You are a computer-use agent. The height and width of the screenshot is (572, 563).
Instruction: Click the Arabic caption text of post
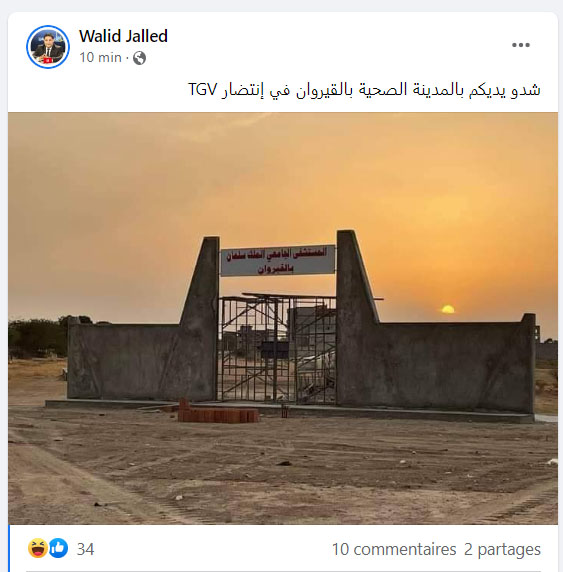364,90
